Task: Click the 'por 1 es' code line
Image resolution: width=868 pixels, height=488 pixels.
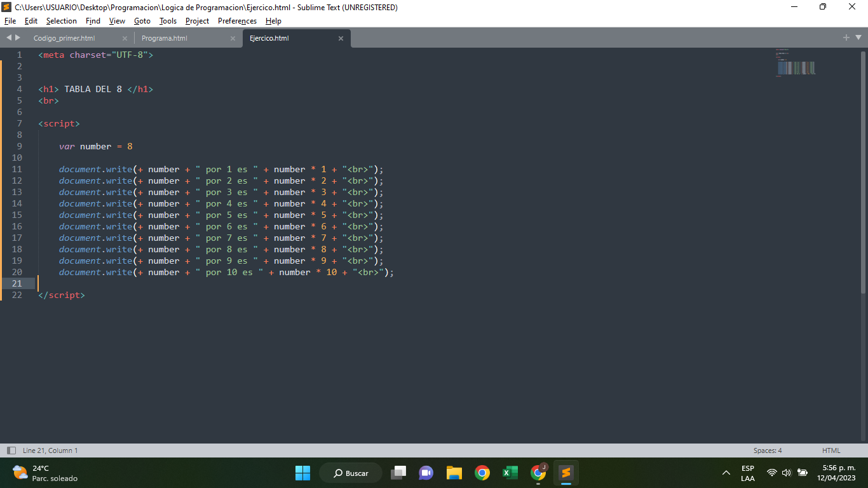Action: click(222, 169)
